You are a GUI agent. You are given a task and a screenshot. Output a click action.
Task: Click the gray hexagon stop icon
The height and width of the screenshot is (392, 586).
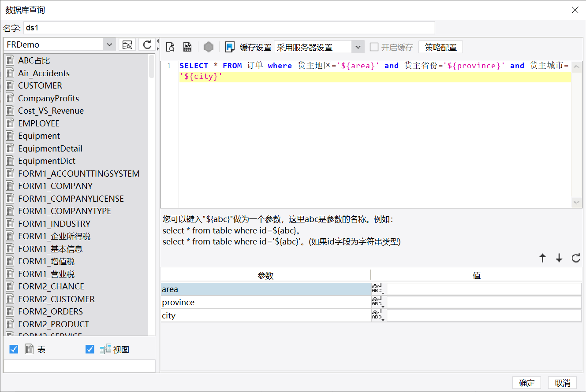click(x=209, y=47)
